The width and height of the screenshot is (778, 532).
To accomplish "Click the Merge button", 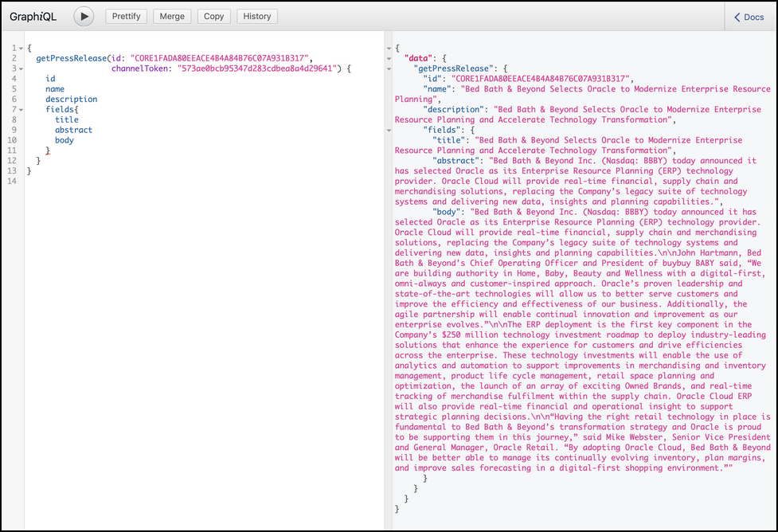I will pyautogui.click(x=172, y=17).
